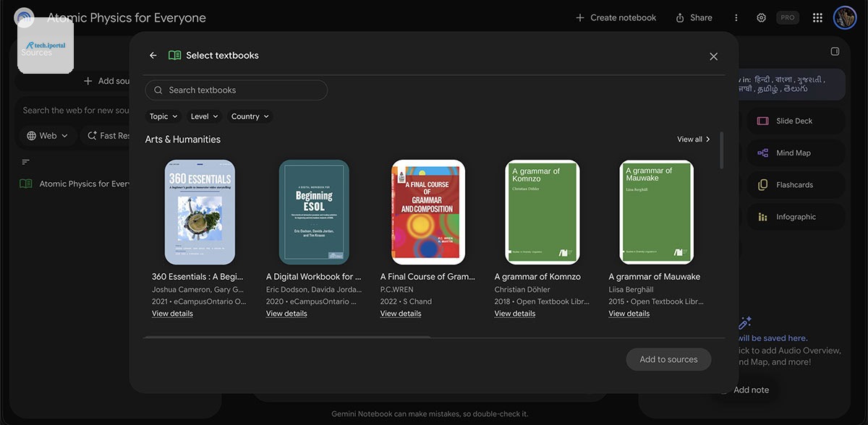This screenshot has width=868, height=425.
Task: Click the 'Arts & Humanities' section heading
Action: [x=183, y=139]
